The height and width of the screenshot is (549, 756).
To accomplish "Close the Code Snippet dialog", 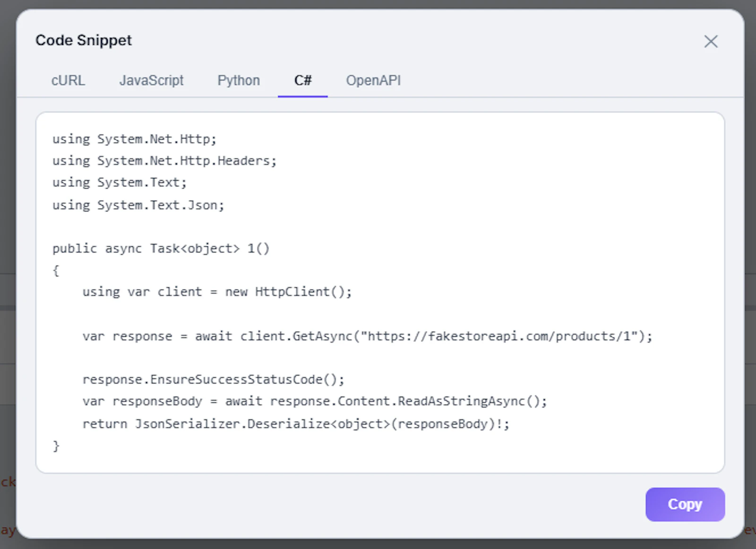I will coord(711,41).
